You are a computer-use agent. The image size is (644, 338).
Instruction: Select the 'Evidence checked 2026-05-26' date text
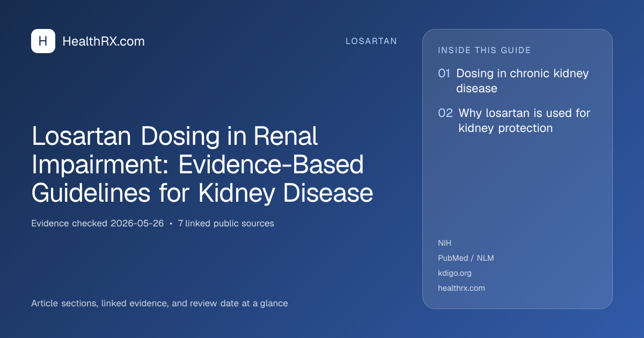(98, 223)
